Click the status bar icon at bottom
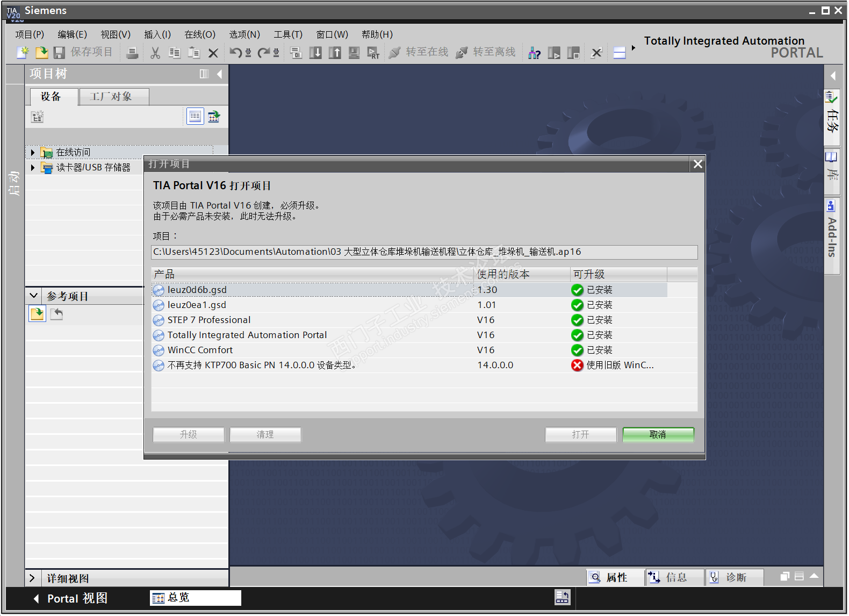Viewport: 849px width, 616px height. [562, 597]
